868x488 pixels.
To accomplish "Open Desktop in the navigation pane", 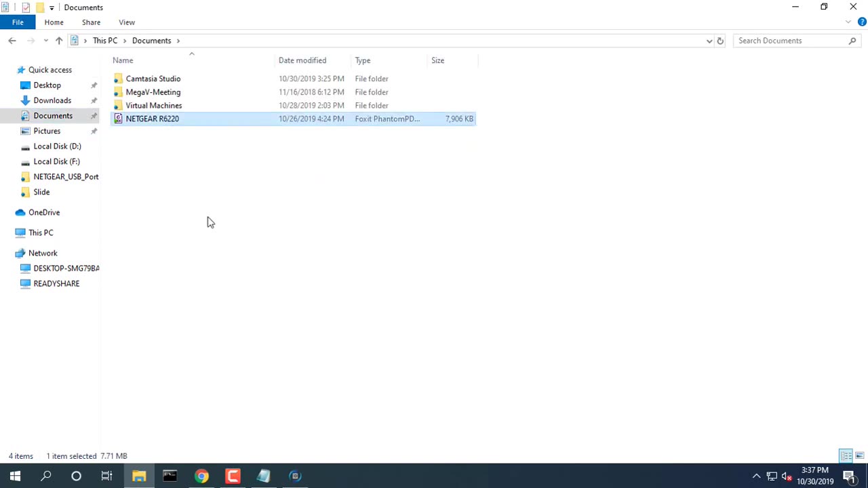I will click(x=47, y=85).
